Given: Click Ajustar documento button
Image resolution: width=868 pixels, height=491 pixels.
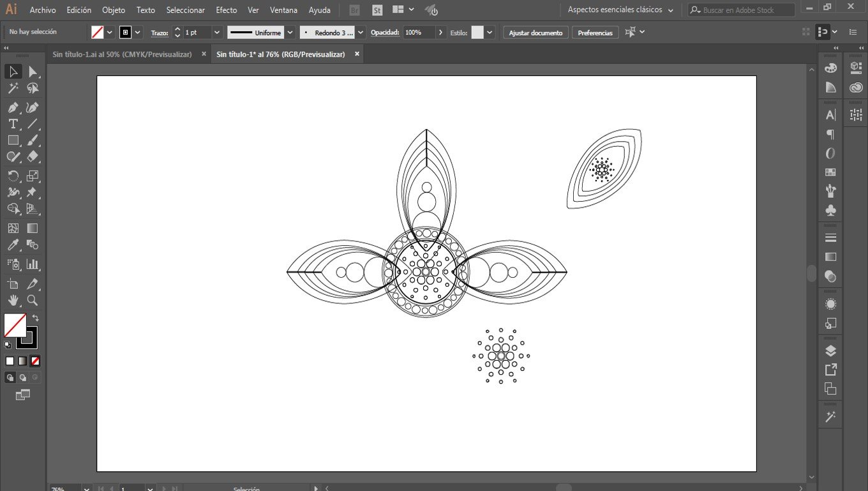Looking at the screenshot, I should (535, 33).
